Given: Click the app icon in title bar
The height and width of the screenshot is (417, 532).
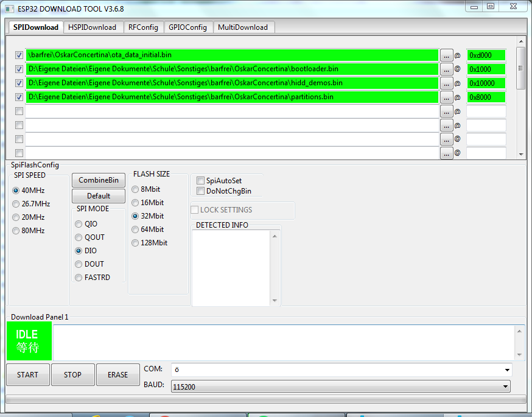Looking at the screenshot, I should [10, 8].
